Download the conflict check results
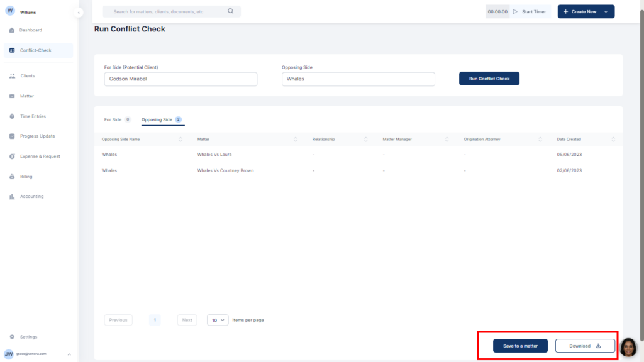Image resolution: width=644 pixels, height=362 pixels. point(585,346)
